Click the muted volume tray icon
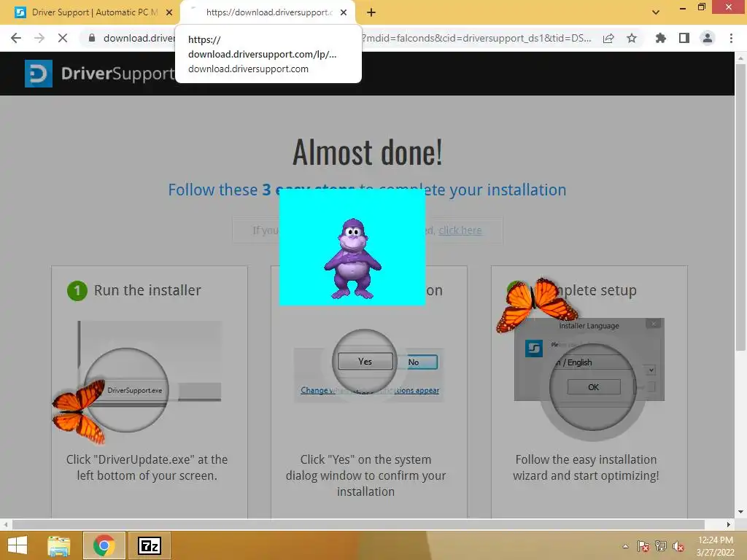Viewport: 747px width, 560px height. [678, 546]
